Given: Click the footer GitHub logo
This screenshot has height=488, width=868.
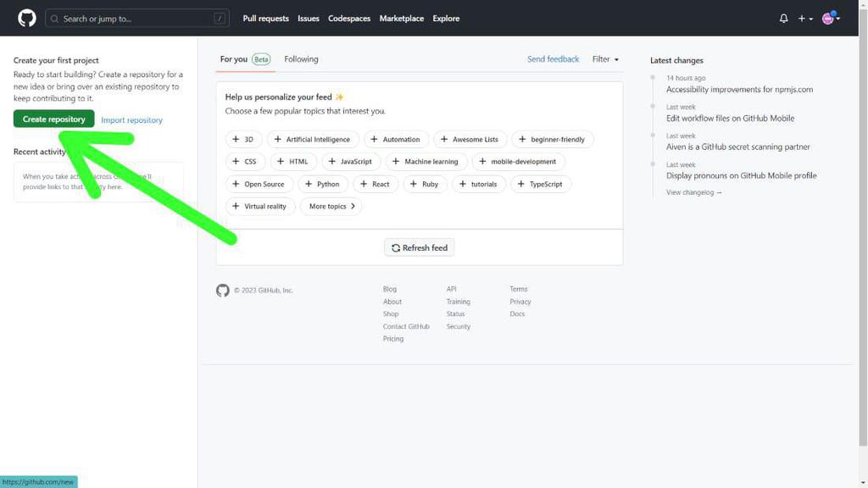Looking at the screenshot, I should coord(223,291).
